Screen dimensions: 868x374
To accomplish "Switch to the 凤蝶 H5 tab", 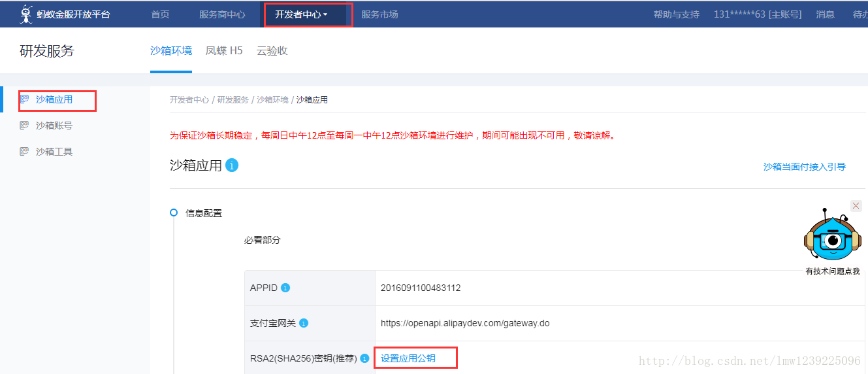I will click(224, 50).
